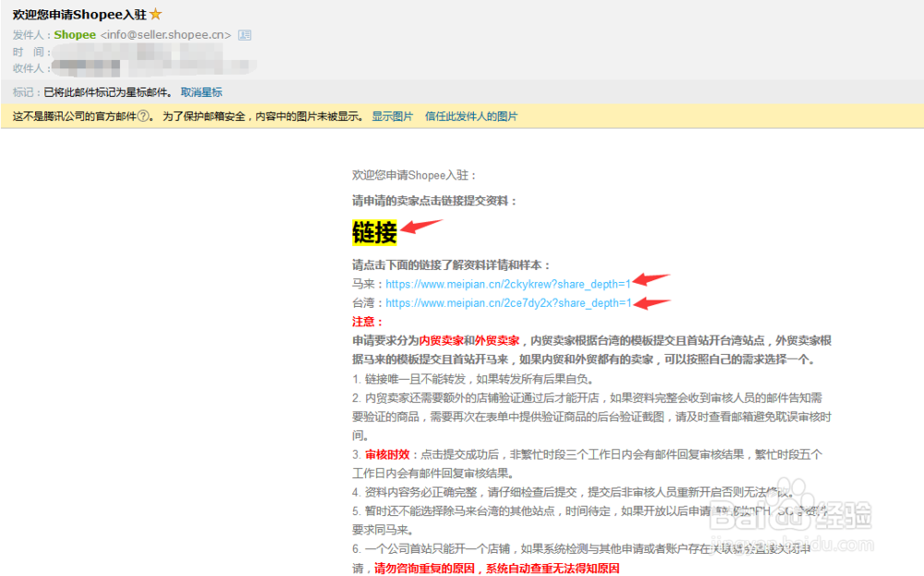Image resolution: width=924 pixels, height=576 pixels.
Task: Click the gold star next to the email subject
Action: (155, 14)
